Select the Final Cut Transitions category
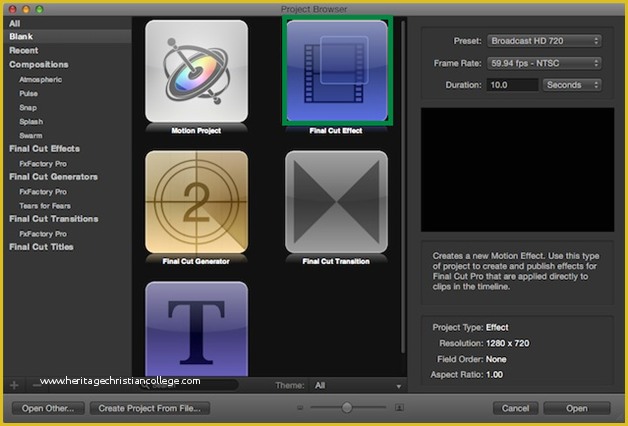Viewport: 628px width, 426px height. (x=54, y=219)
